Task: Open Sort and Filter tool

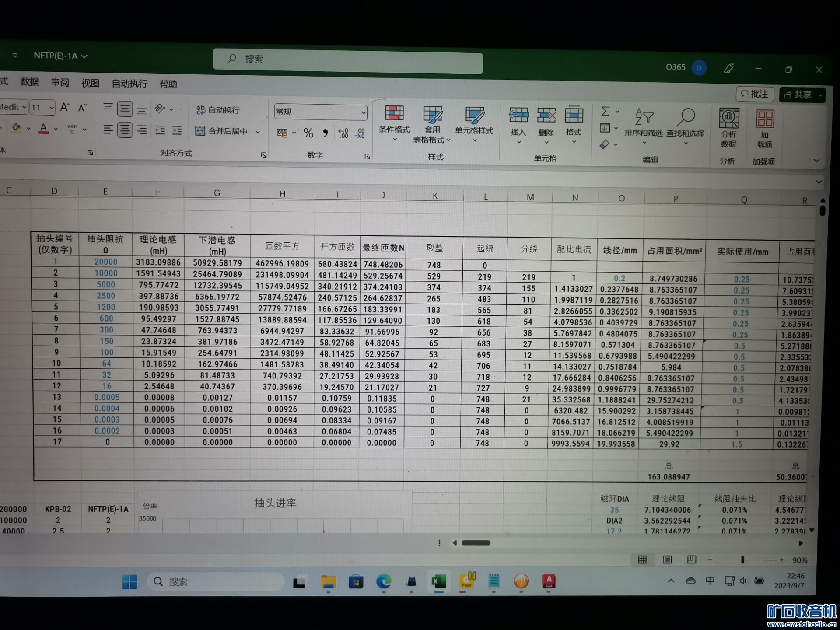Action: tap(644, 117)
